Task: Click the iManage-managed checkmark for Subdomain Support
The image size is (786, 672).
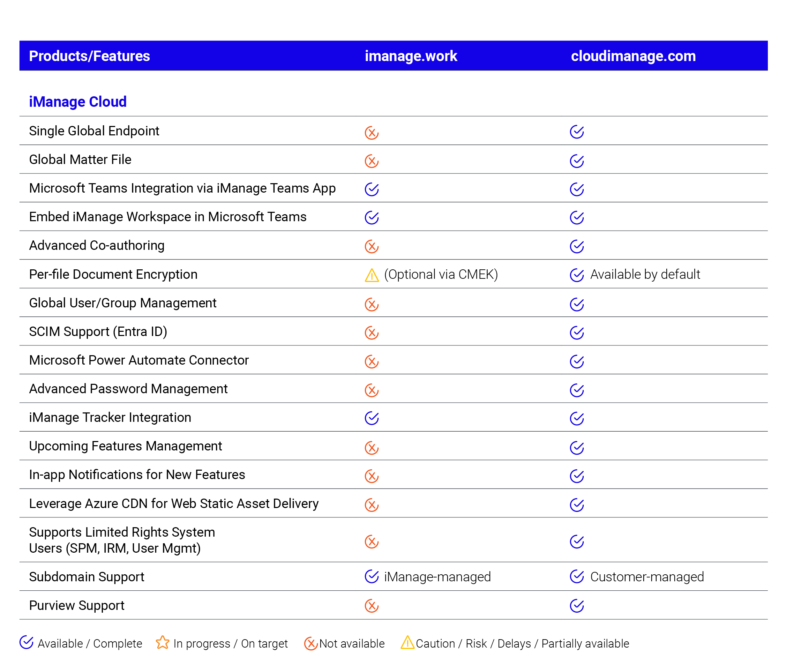Action: 372,576
